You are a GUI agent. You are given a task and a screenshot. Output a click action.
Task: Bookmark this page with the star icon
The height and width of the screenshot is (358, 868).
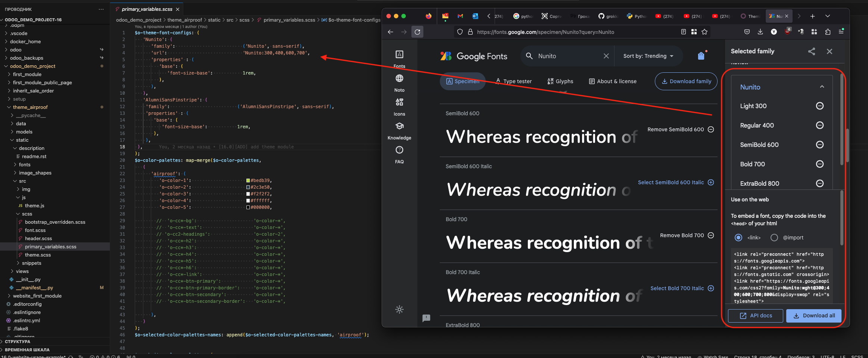point(704,32)
